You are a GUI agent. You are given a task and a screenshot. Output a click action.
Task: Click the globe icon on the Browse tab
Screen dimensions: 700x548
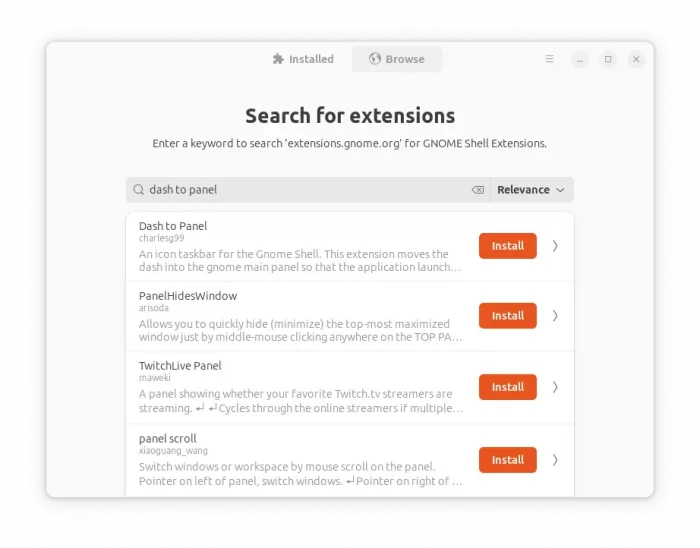(375, 59)
